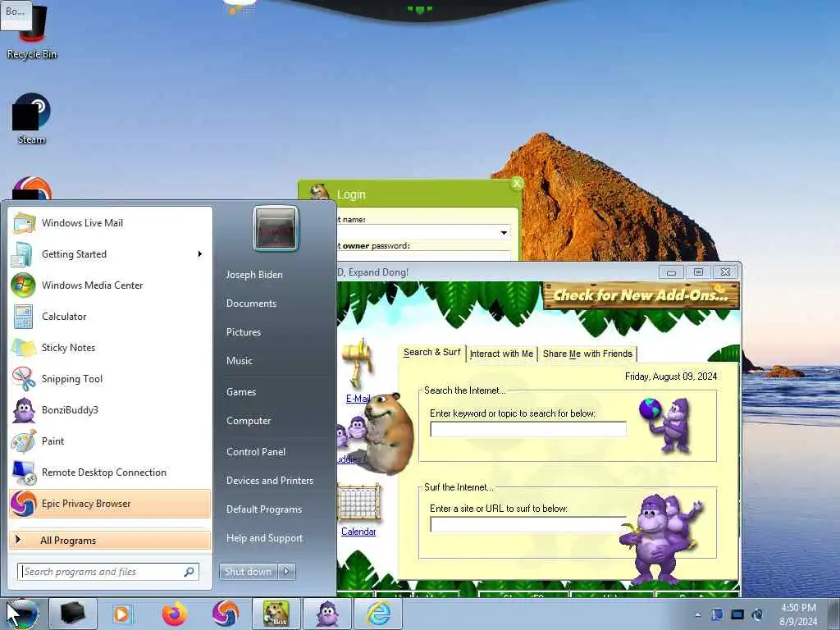Open Share Me with Friends tab

pos(587,354)
